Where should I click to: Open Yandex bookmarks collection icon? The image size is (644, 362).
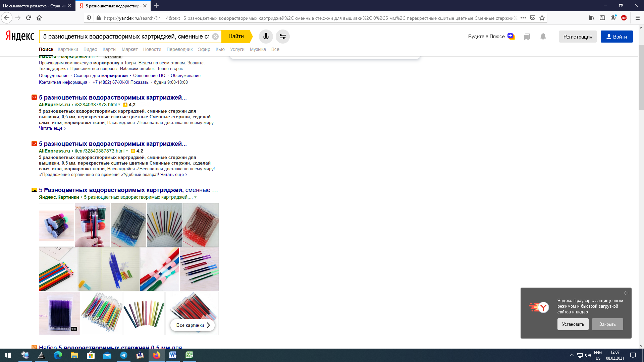(527, 37)
